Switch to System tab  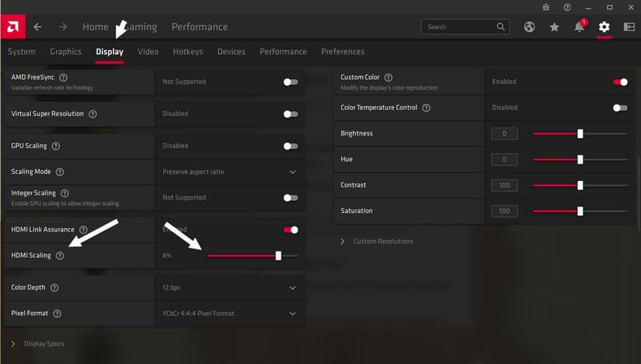[21, 52]
